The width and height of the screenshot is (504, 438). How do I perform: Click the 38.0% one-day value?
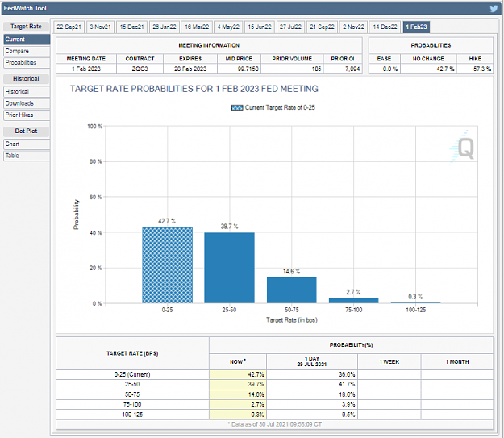click(347, 374)
